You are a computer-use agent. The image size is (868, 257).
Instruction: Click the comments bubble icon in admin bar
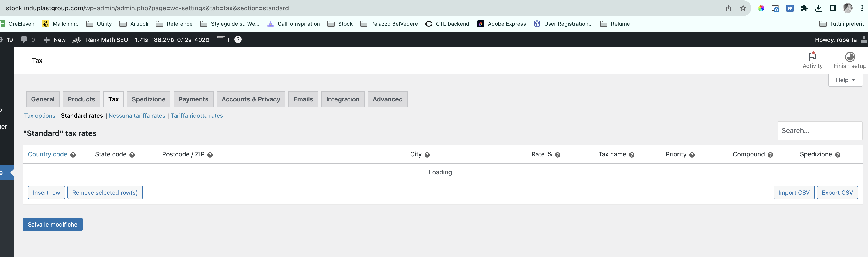(24, 40)
